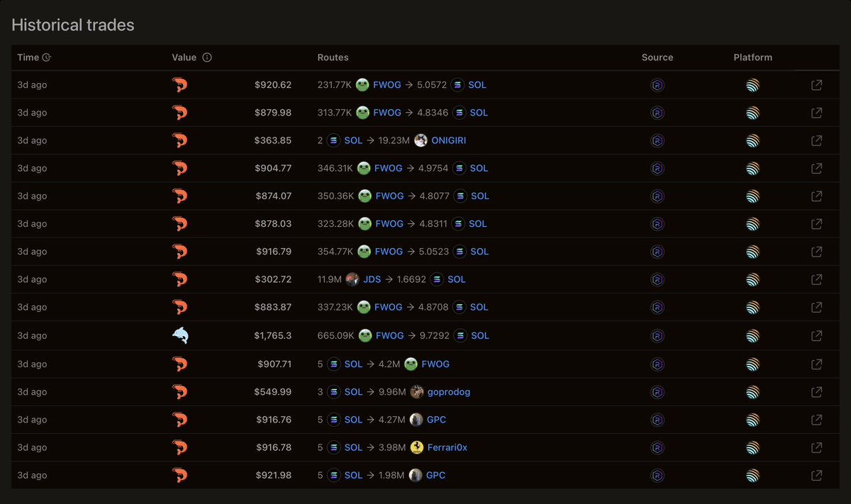Open FWOG link on the 665.09K row
Image resolution: width=851 pixels, height=504 pixels.
389,335
